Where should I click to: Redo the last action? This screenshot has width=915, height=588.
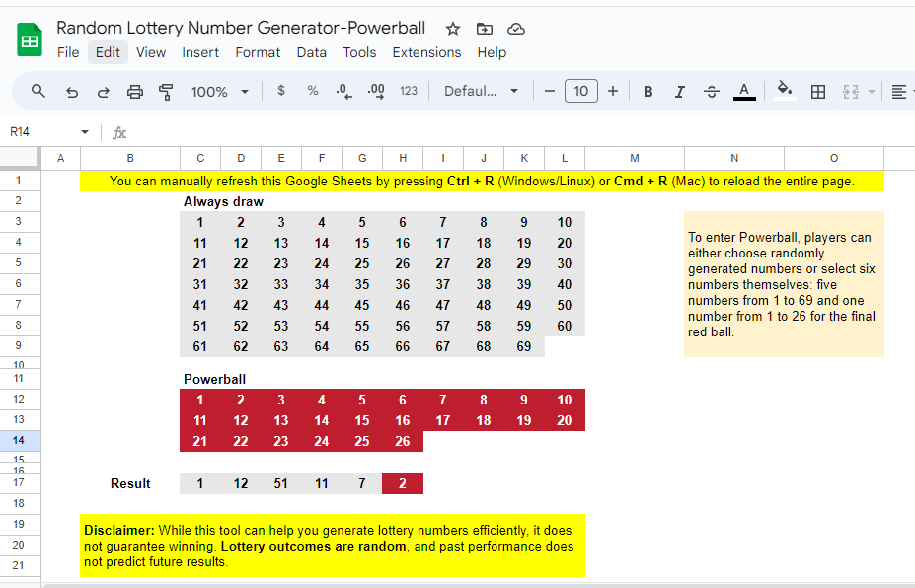[104, 92]
